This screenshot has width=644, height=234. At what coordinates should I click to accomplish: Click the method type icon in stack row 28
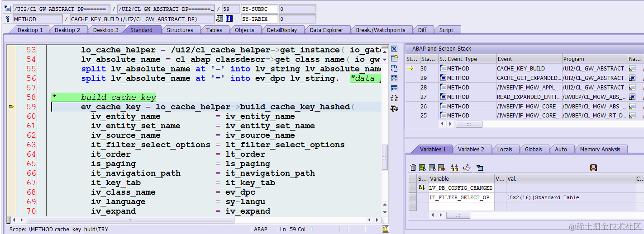[443, 87]
